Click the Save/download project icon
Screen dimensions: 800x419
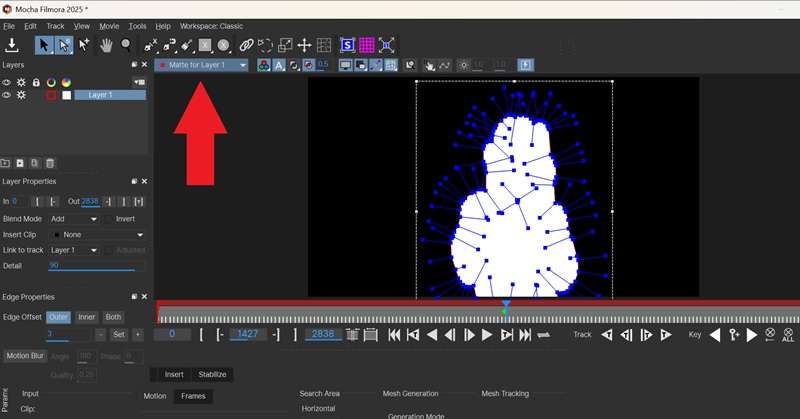(11, 45)
